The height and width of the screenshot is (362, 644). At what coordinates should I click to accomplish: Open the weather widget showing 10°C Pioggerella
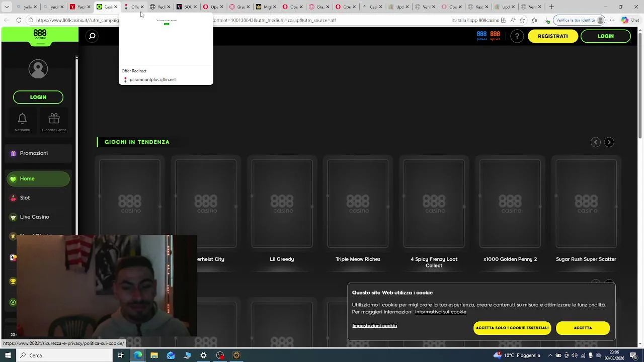click(x=517, y=355)
